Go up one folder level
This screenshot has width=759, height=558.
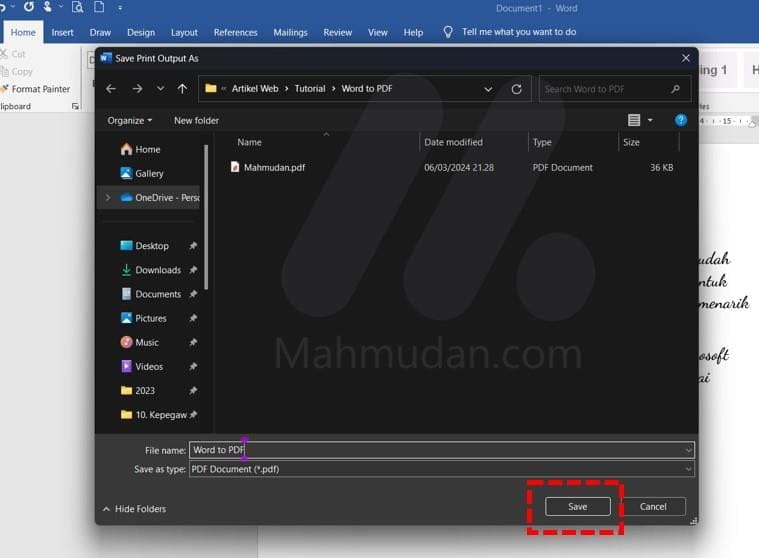coord(182,89)
